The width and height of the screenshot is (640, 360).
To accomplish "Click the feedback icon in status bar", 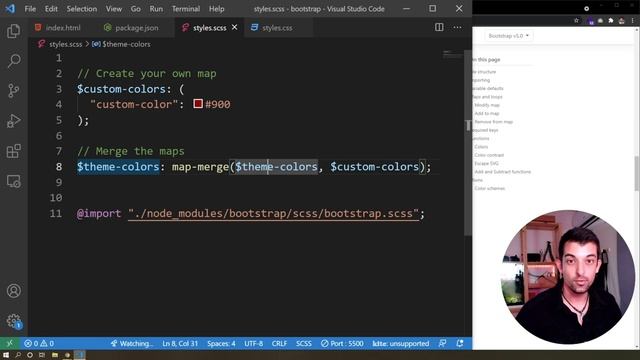I will [442, 344].
